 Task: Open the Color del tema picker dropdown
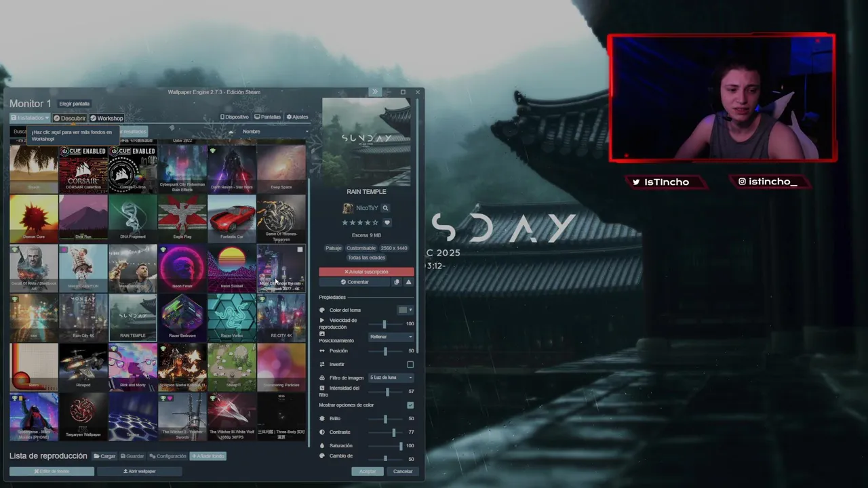click(405, 310)
